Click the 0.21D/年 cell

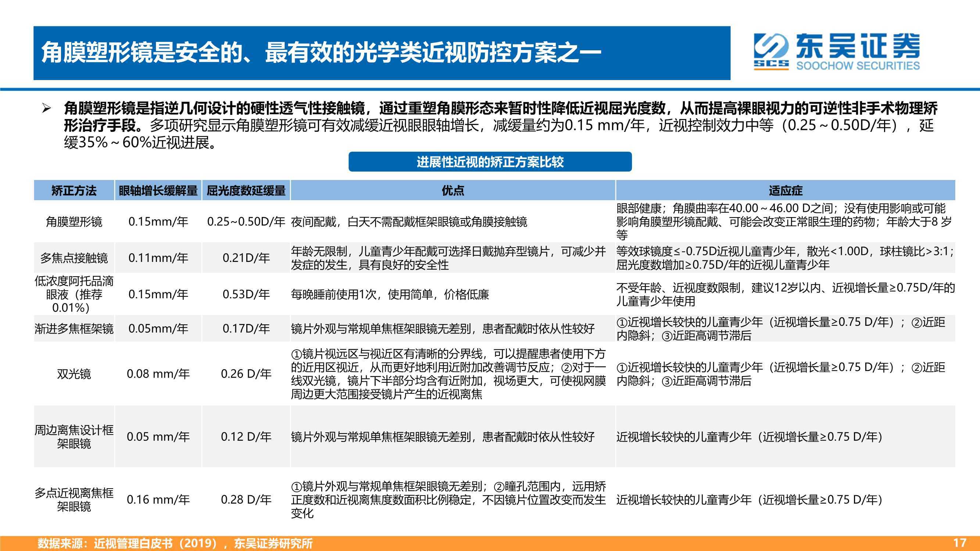click(246, 258)
